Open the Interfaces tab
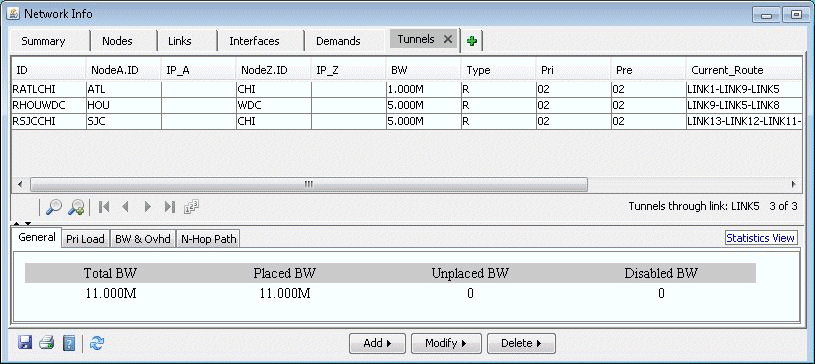 tap(254, 41)
